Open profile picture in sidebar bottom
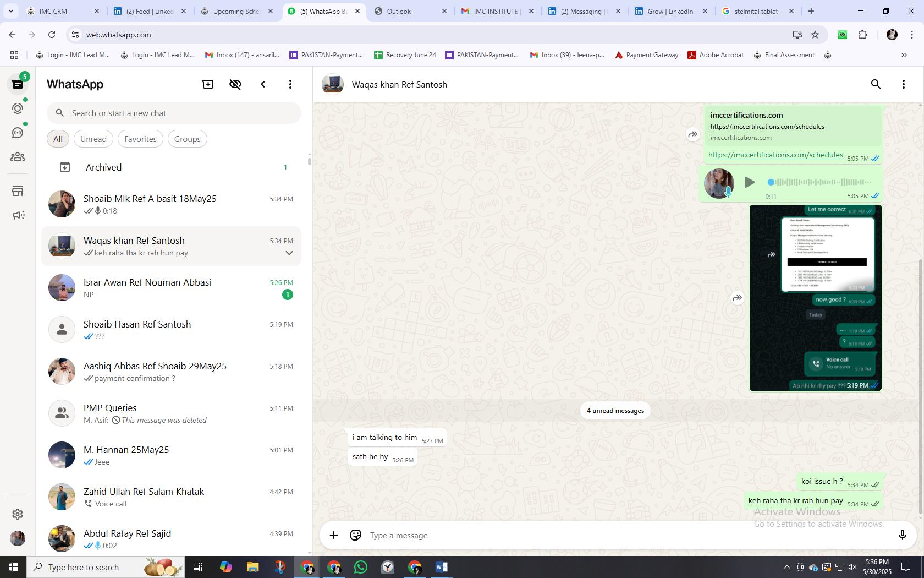The height and width of the screenshot is (578, 924). [x=18, y=538]
